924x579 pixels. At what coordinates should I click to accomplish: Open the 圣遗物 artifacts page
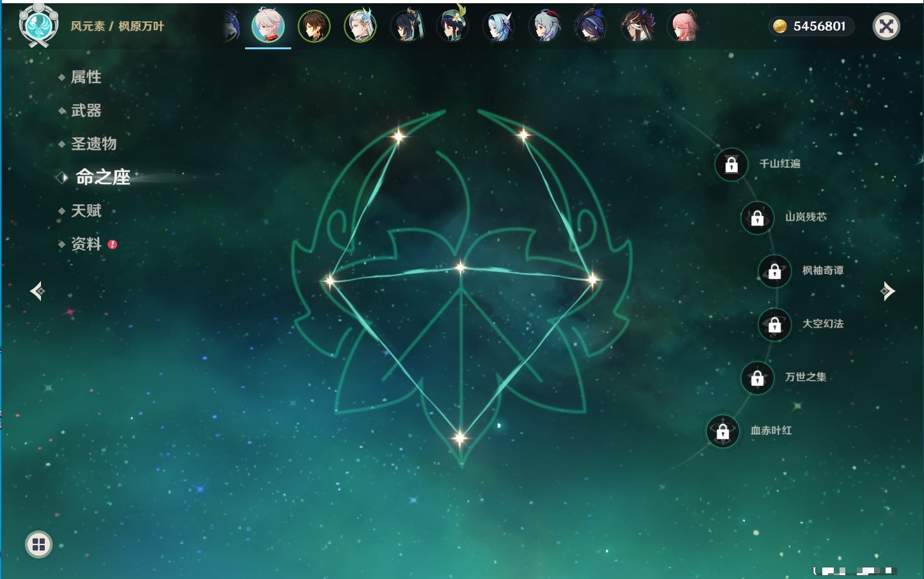point(93,144)
